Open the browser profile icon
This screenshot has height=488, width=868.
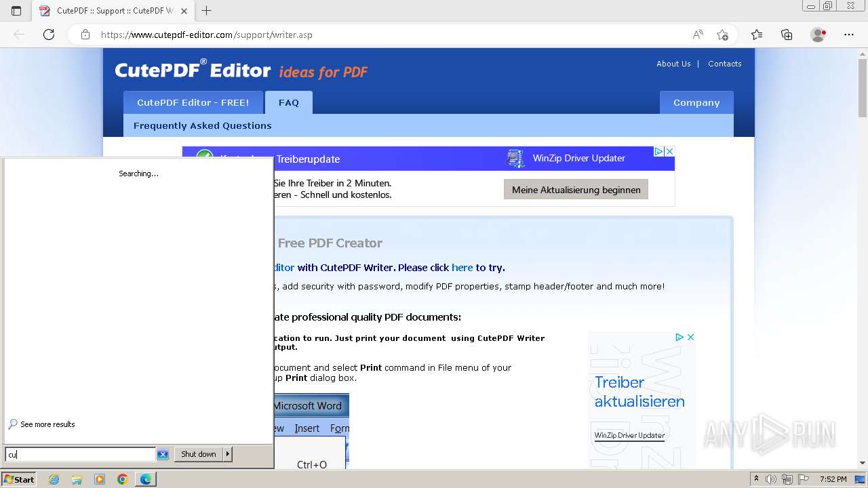coord(818,35)
